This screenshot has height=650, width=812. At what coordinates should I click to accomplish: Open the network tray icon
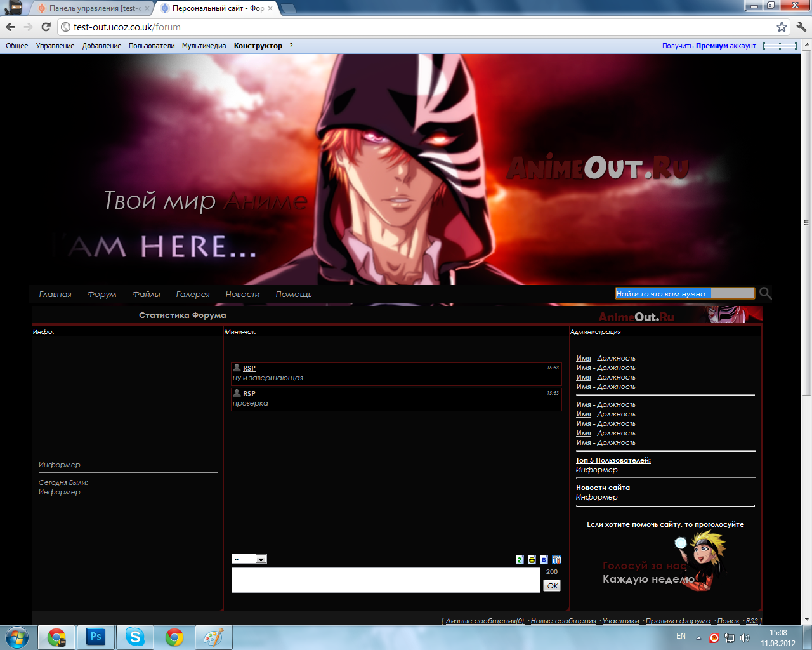(730, 637)
